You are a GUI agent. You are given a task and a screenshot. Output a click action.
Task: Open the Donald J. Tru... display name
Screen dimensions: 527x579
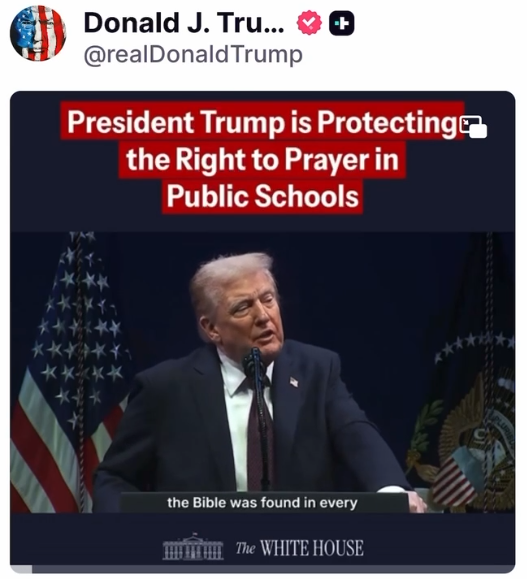184,23
